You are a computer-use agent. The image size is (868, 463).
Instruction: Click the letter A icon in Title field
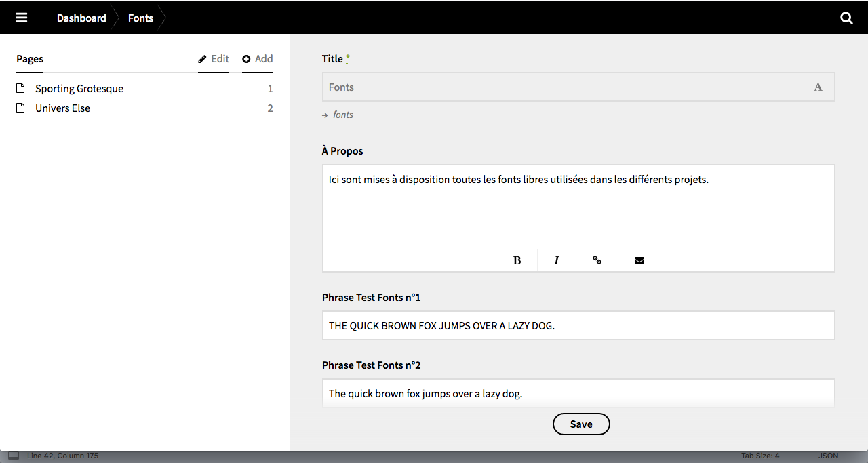(818, 87)
